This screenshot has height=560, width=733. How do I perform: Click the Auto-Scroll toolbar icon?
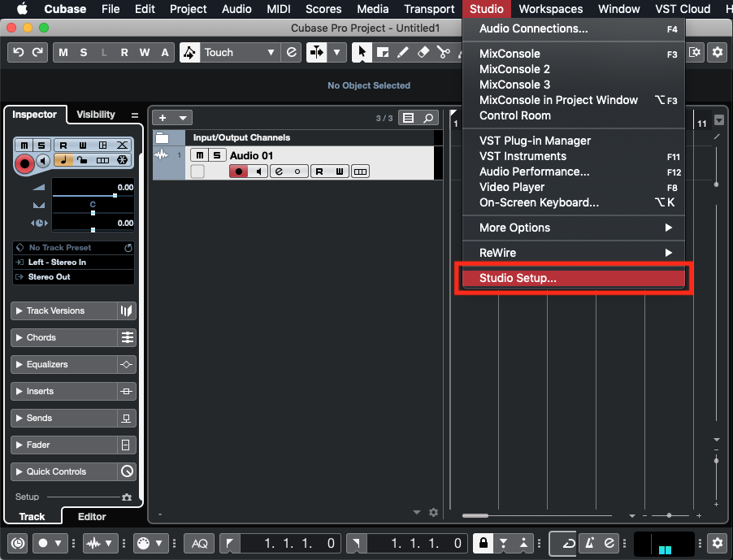pyautogui.click(x=317, y=52)
